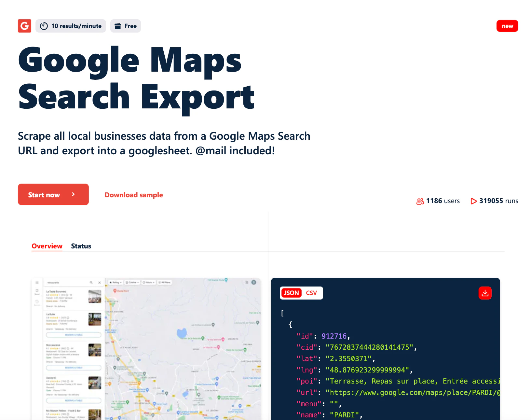
Task: Click the magnifier icon in the map search bar
Action: point(91,282)
